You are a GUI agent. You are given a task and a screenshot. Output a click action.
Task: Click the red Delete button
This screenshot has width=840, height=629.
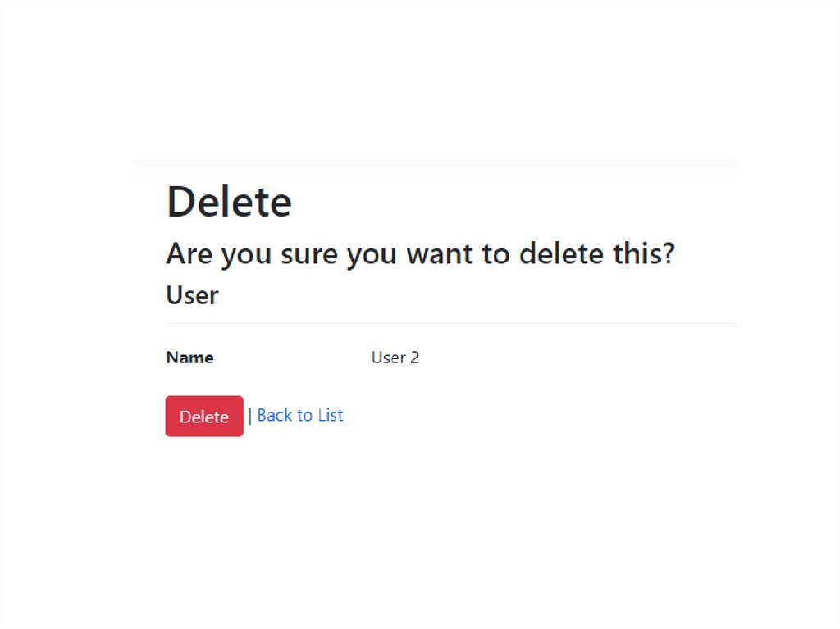click(x=203, y=417)
